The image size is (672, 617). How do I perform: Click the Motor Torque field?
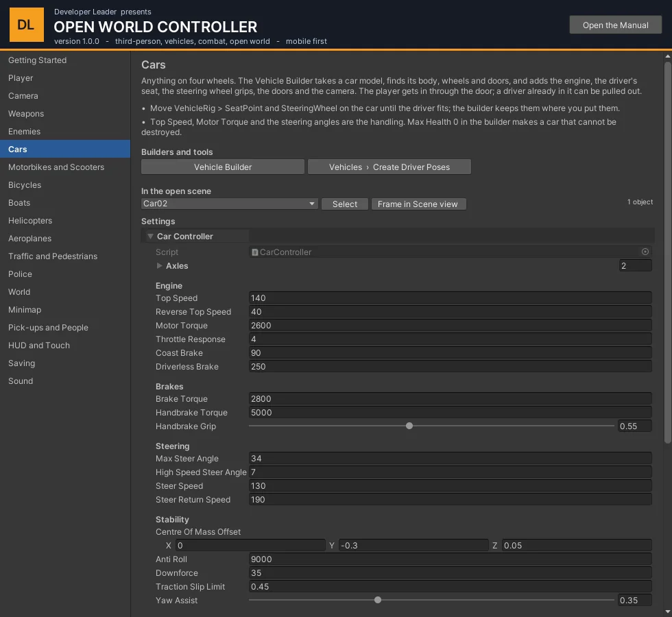[x=450, y=325]
